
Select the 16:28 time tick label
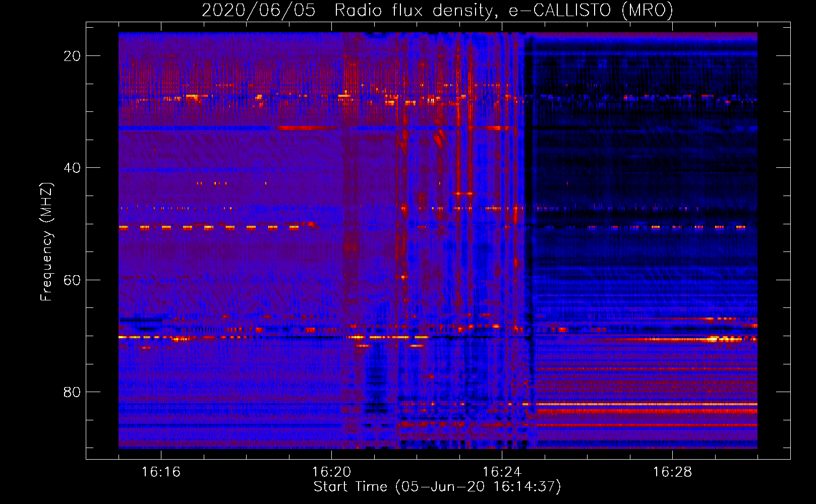click(x=672, y=472)
